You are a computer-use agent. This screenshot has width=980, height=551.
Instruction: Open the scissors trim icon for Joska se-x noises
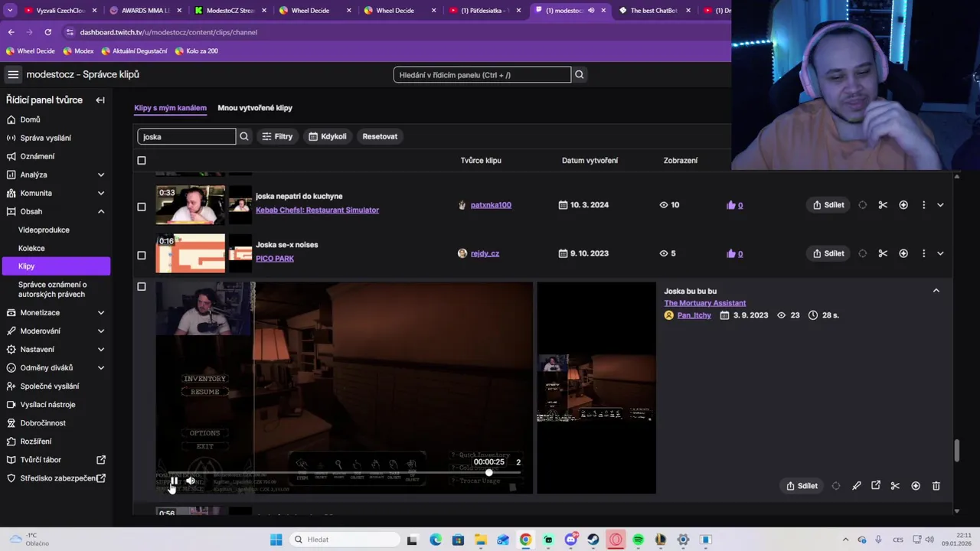click(x=883, y=253)
